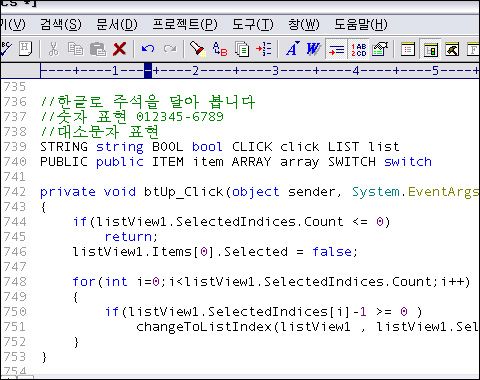Open Go to Line icon

tap(264, 49)
